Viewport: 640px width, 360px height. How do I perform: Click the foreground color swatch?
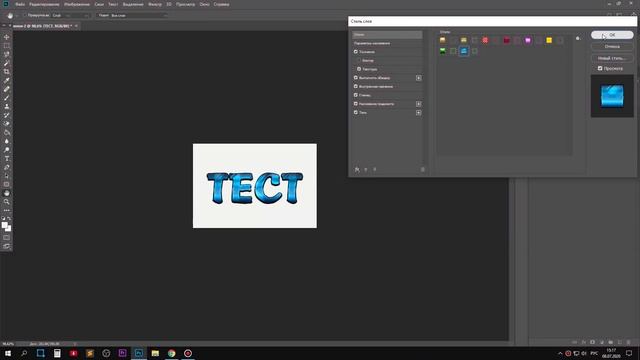pos(4,225)
